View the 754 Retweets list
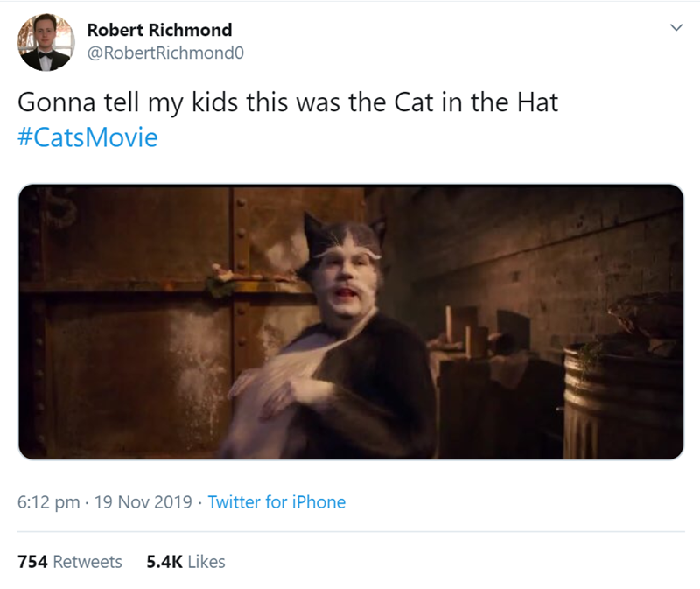The image size is (700, 589). (70, 562)
